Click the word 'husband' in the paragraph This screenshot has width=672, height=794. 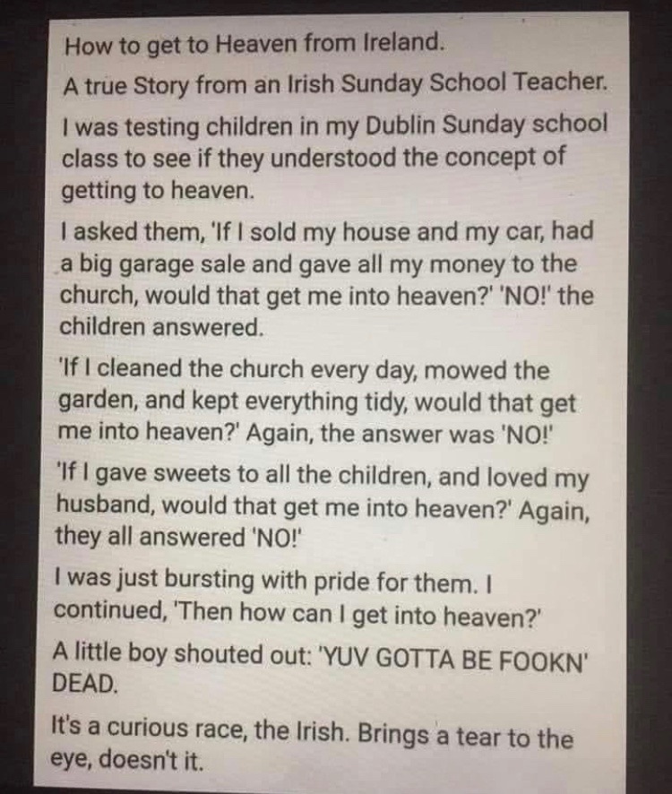point(105,504)
